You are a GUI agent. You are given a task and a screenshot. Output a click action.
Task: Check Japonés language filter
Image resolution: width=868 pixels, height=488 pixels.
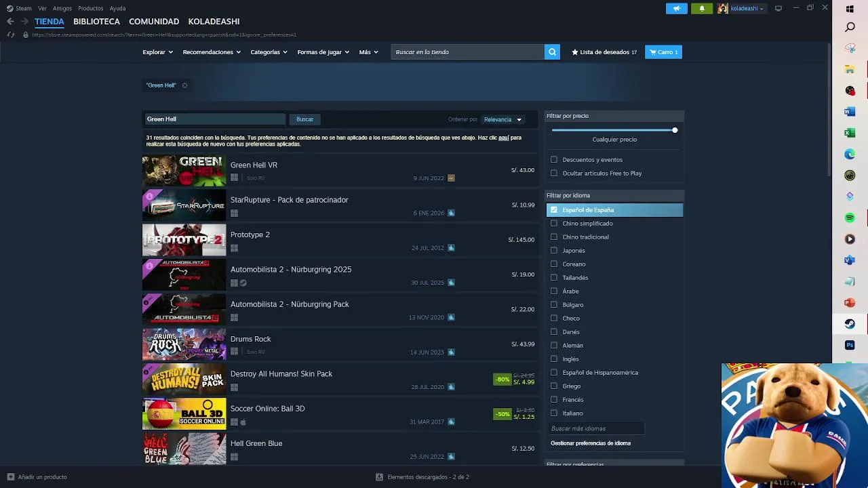pos(554,251)
